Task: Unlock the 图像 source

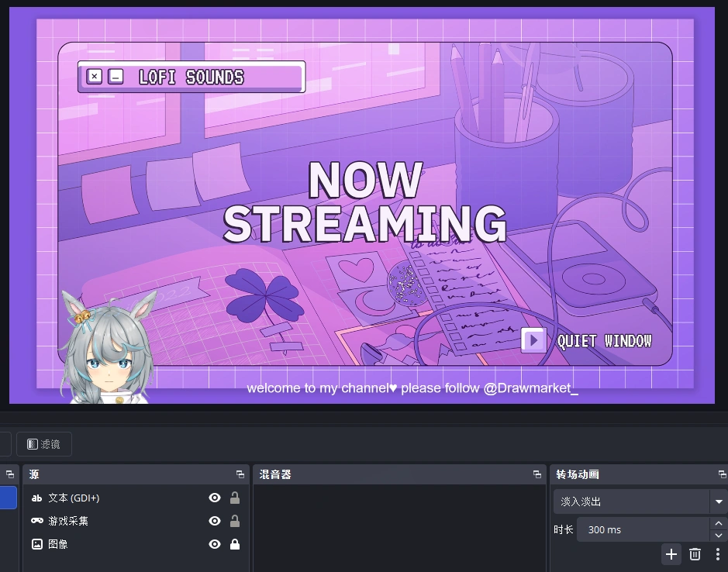Action: [x=235, y=544]
